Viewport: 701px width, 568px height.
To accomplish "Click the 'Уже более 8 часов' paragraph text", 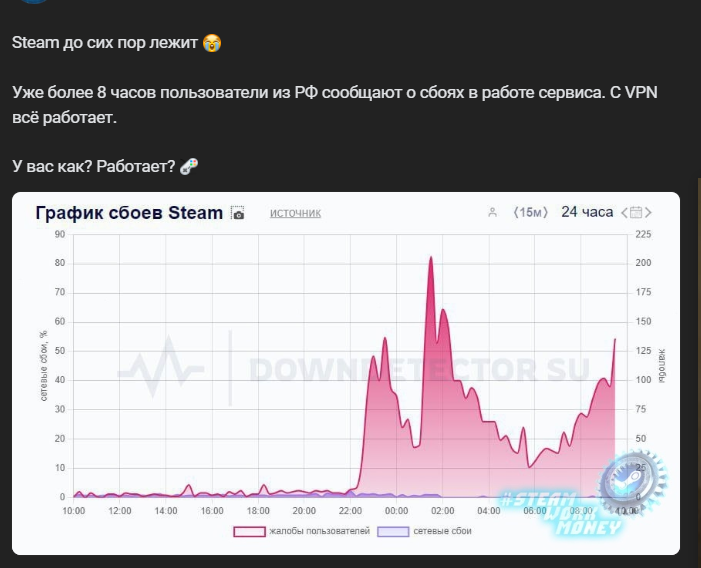I will click(x=335, y=105).
